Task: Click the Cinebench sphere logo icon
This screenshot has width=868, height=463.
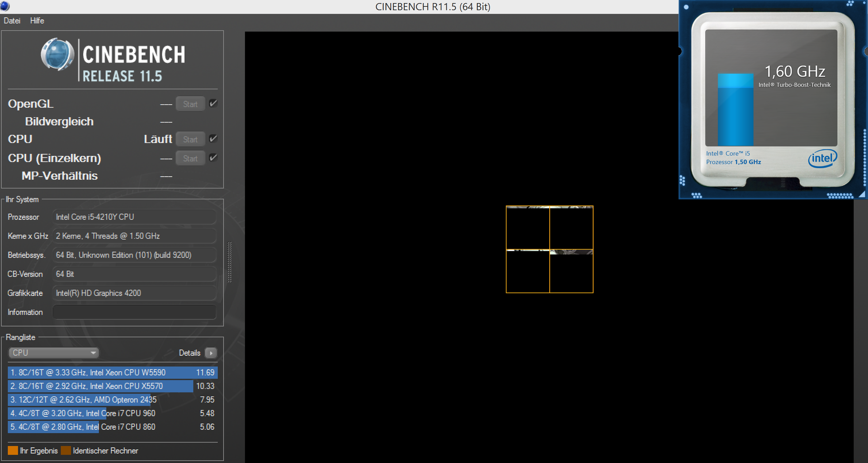Action: pyautogui.click(x=57, y=55)
